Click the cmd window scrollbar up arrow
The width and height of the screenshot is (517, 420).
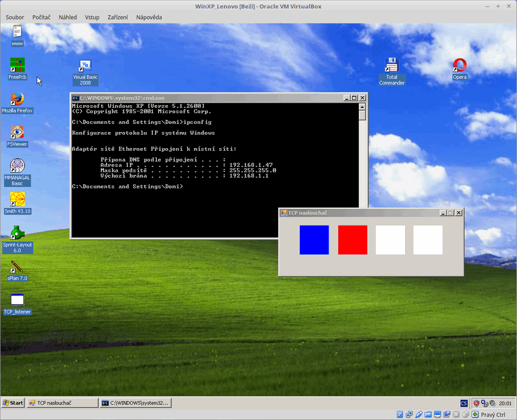click(362, 107)
